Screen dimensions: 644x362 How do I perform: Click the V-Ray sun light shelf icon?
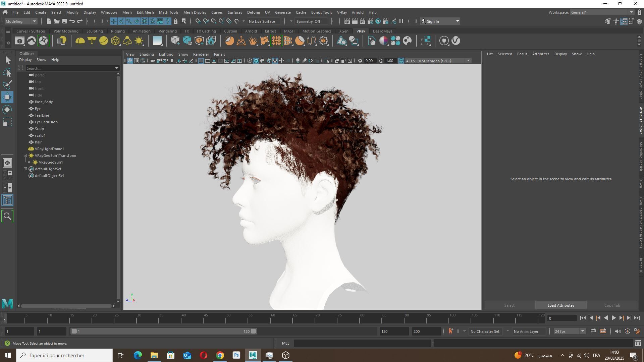[139, 41]
